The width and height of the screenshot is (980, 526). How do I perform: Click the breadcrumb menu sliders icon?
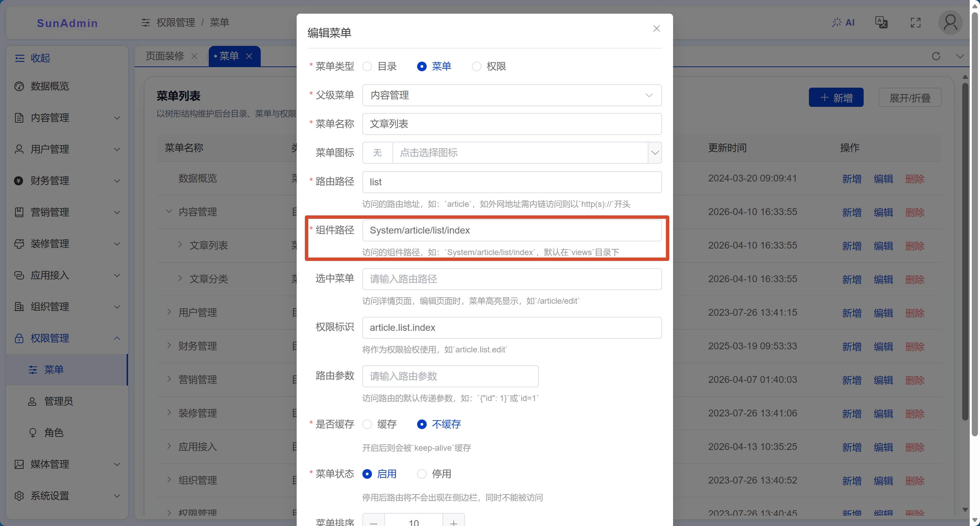coord(146,23)
